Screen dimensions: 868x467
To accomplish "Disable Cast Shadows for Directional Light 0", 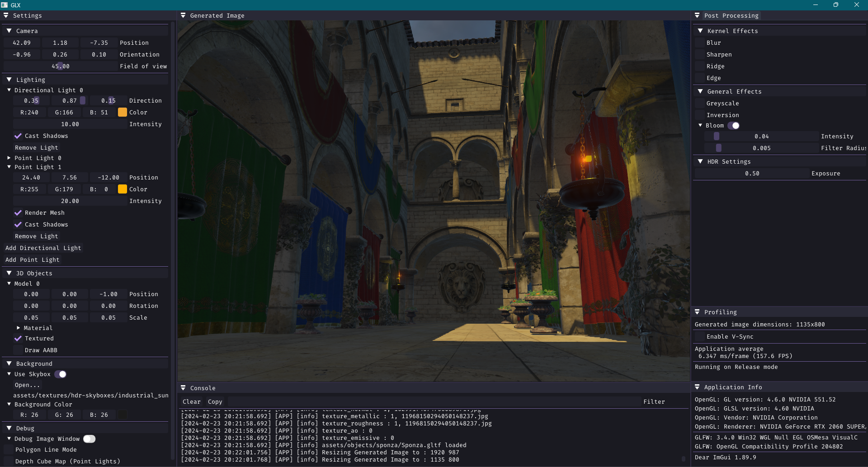I will [x=18, y=136].
